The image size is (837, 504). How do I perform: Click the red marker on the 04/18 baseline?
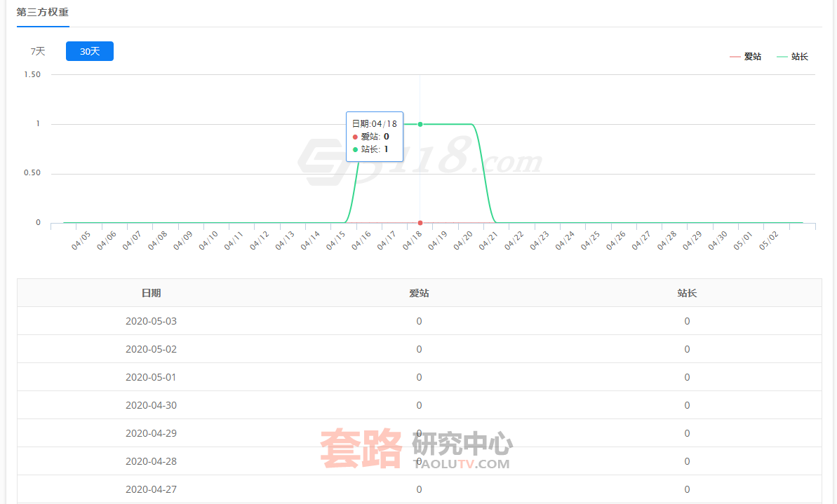pos(420,222)
